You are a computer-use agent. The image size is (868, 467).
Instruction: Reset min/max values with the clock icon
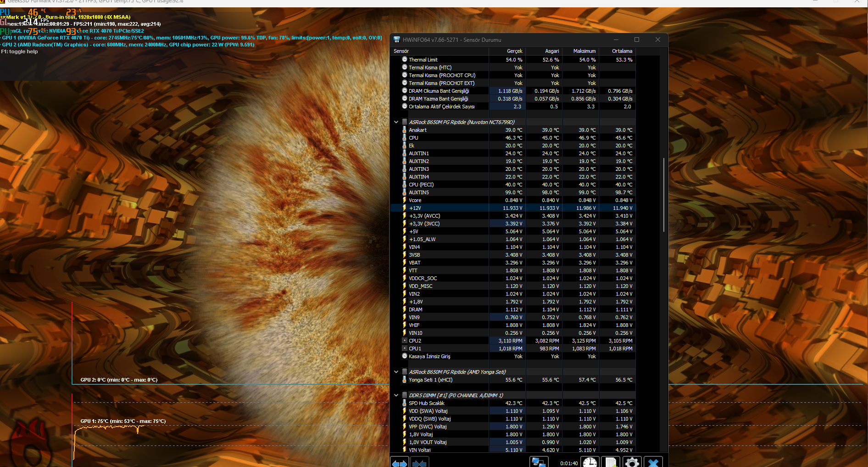click(x=590, y=462)
